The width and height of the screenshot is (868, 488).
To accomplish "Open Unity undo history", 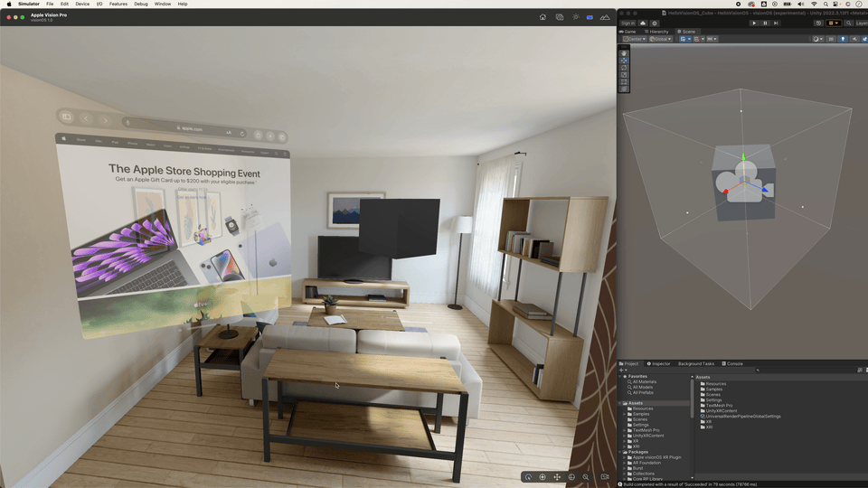I will pyautogui.click(x=818, y=23).
